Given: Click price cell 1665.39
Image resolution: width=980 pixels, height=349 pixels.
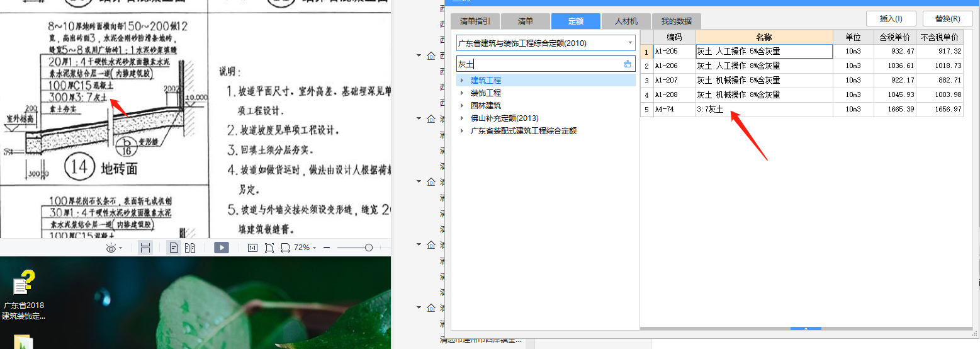Looking at the screenshot, I should tap(895, 110).
